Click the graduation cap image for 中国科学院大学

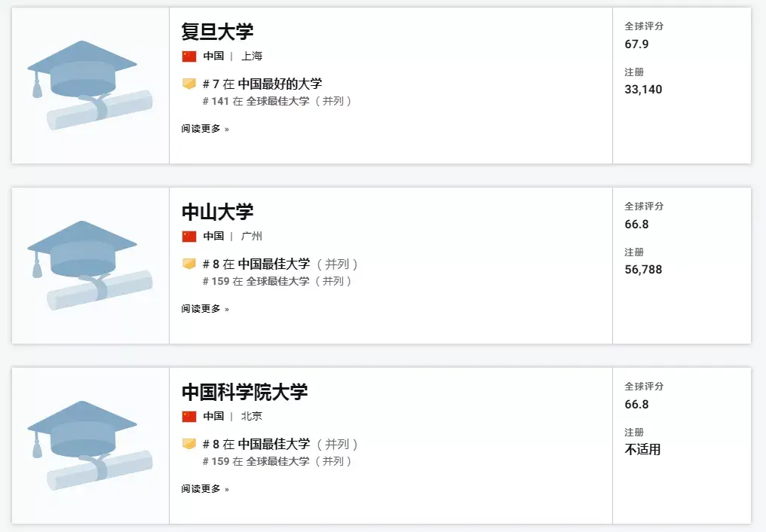pyautogui.click(x=90, y=445)
